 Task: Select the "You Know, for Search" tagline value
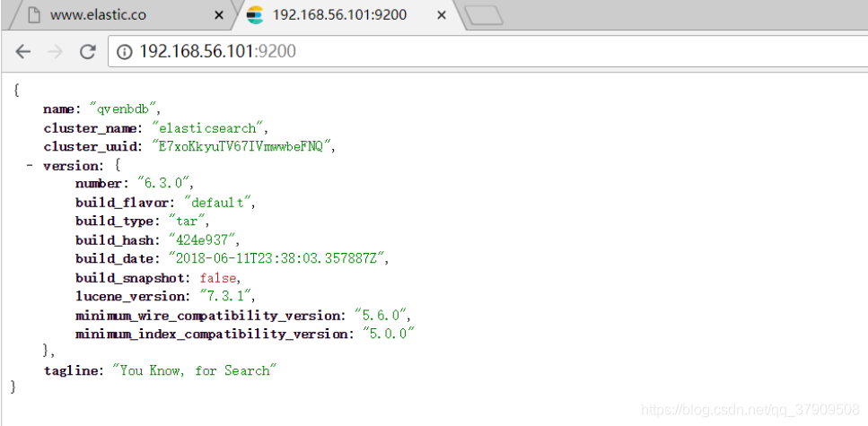tap(194, 370)
